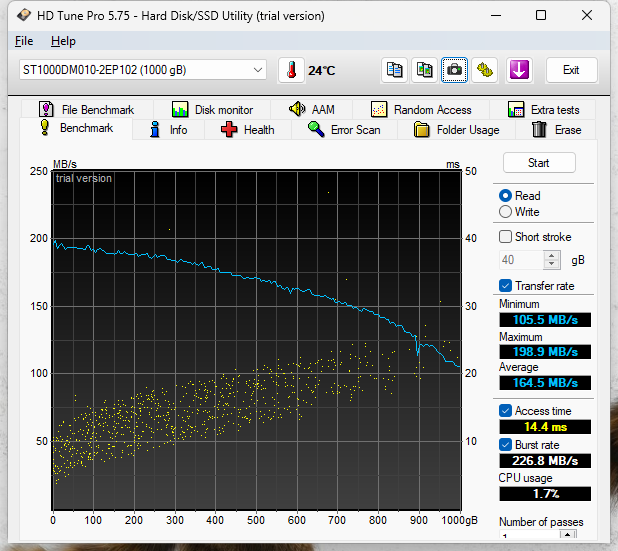Switch to the Random Access tab
Image resolution: width=618 pixels, height=551 pixels.
pos(421,110)
